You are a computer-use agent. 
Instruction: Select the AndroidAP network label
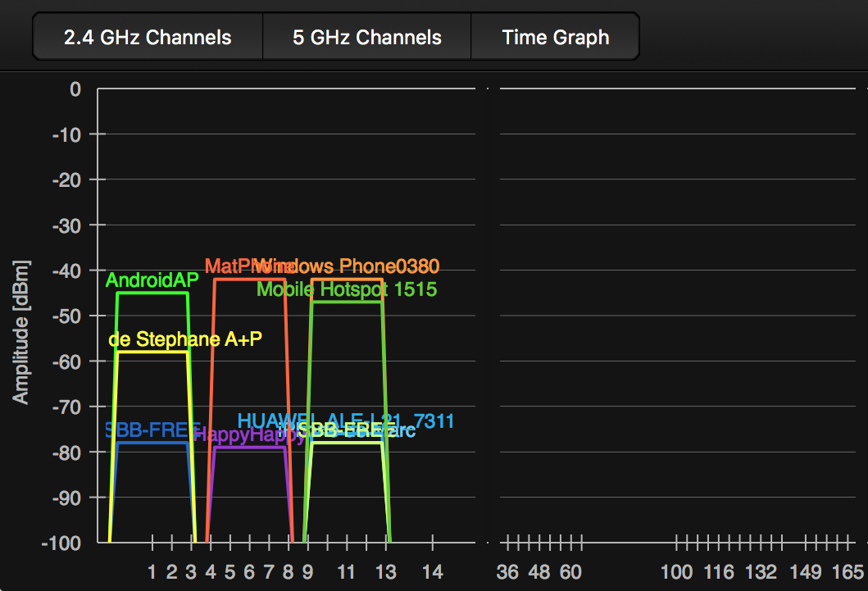pyautogui.click(x=152, y=280)
